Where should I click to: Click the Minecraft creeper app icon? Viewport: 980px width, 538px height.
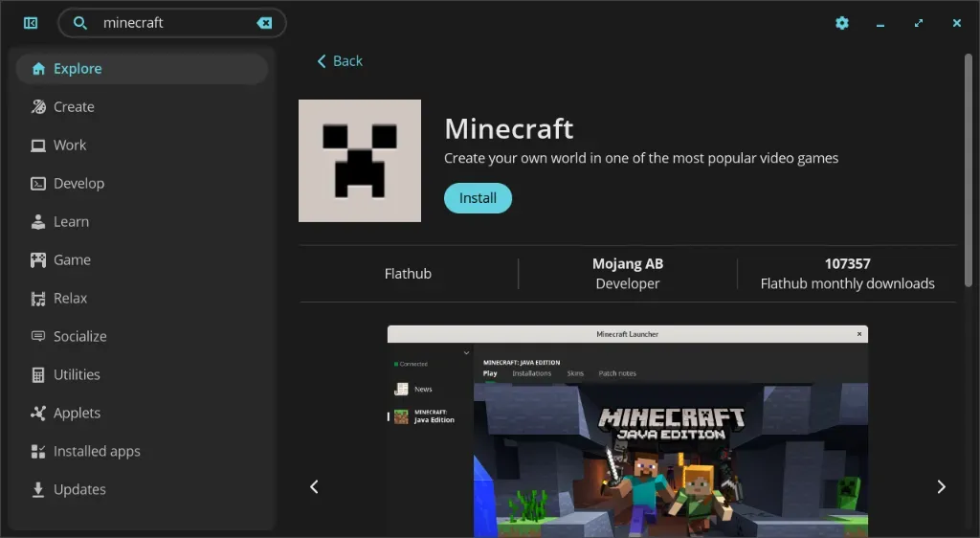pos(360,161)
